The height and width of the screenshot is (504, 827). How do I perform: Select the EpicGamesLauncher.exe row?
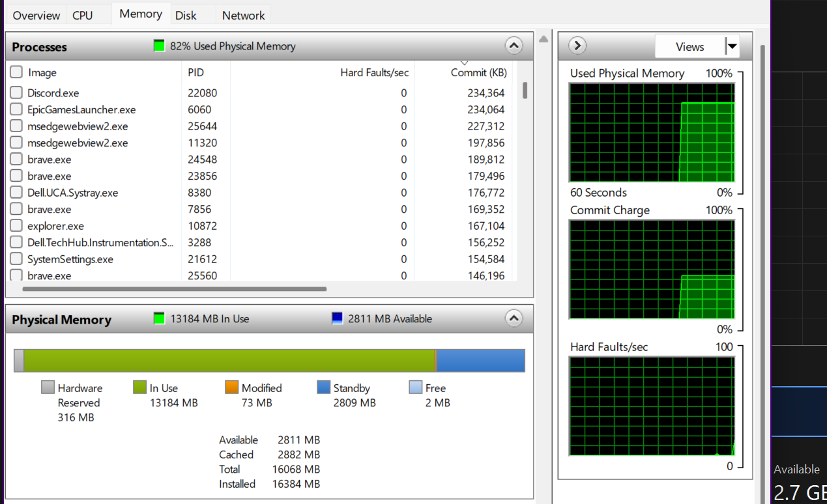[x=261, y=109]
